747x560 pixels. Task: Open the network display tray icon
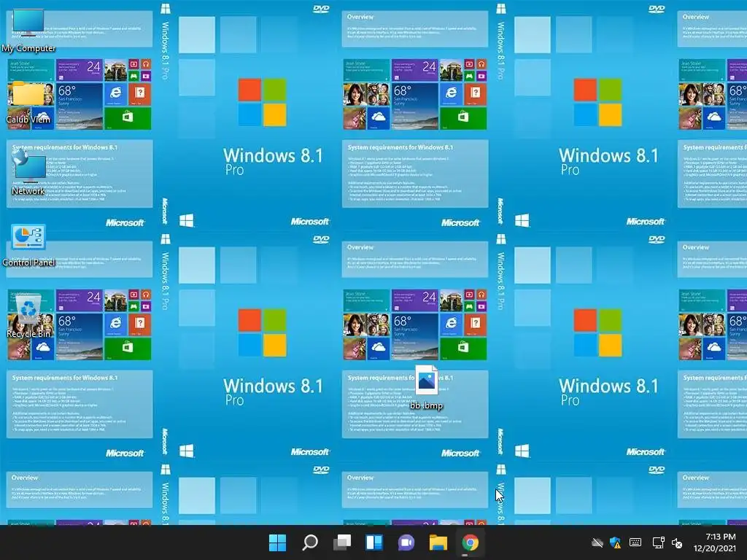coord(659,542)
